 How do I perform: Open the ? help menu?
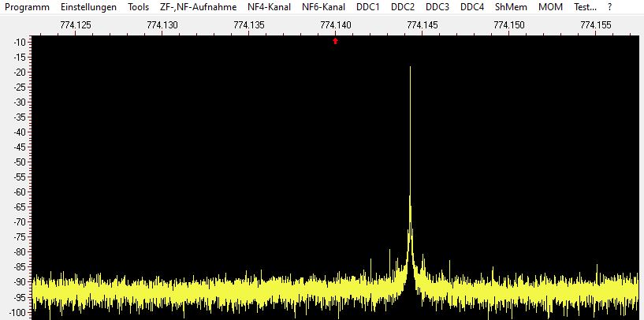610,7
